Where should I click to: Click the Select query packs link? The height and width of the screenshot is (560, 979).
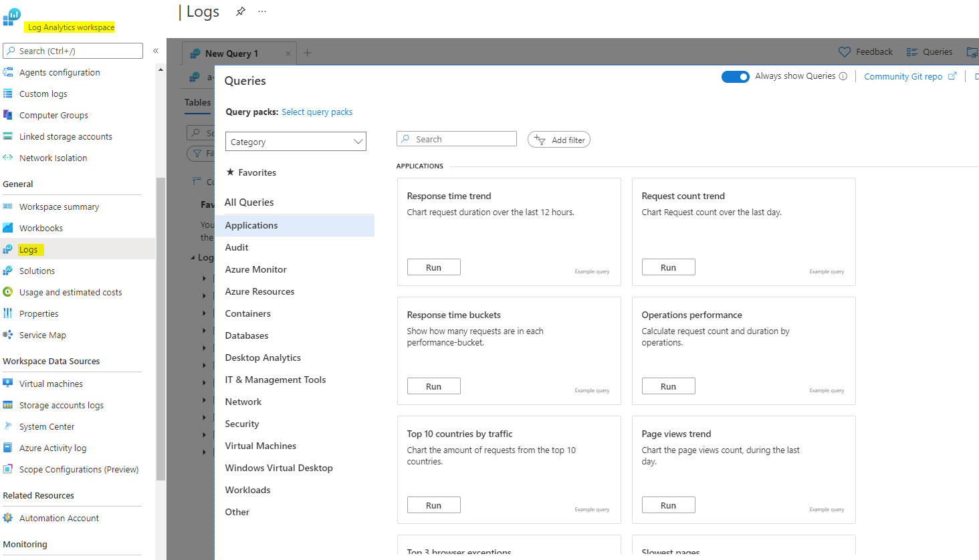point(317,112)
